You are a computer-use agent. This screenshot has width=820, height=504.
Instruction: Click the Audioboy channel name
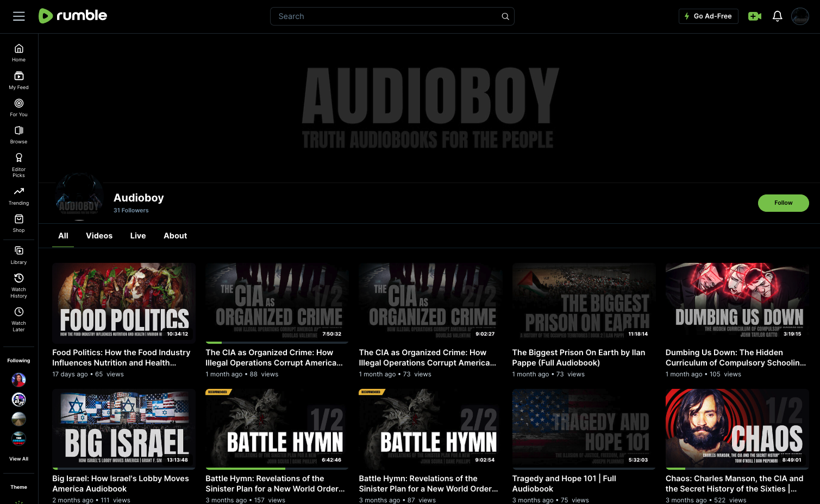[139, 198]
